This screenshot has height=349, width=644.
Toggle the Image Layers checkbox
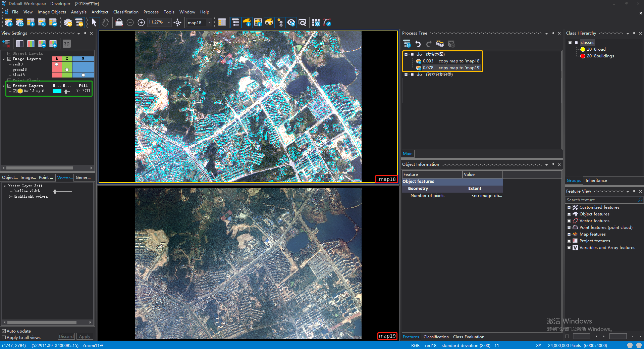pyautogui.click(x=9, y=59)
